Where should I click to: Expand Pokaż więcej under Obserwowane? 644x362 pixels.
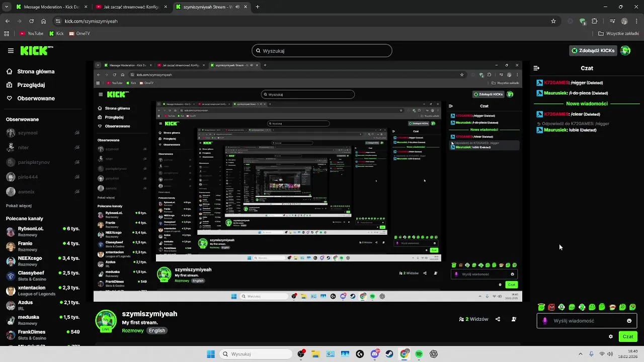click(x=19, y=206)
